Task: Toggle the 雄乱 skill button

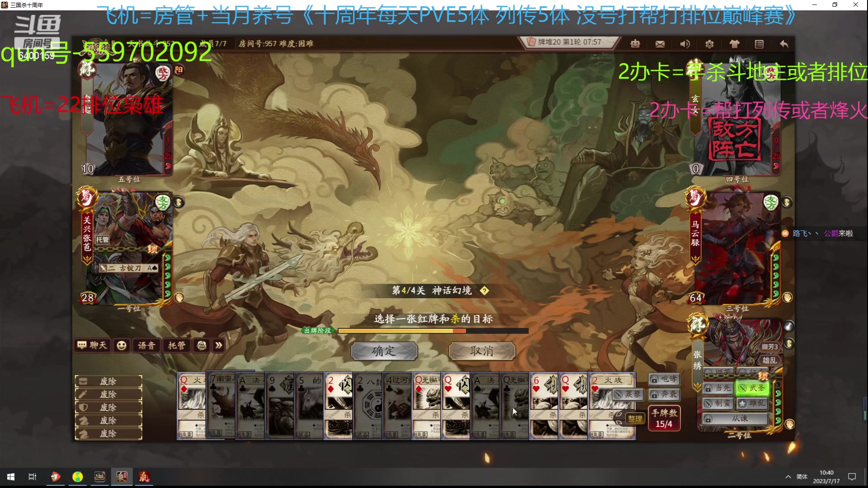Action: click(x=753, y=403)
